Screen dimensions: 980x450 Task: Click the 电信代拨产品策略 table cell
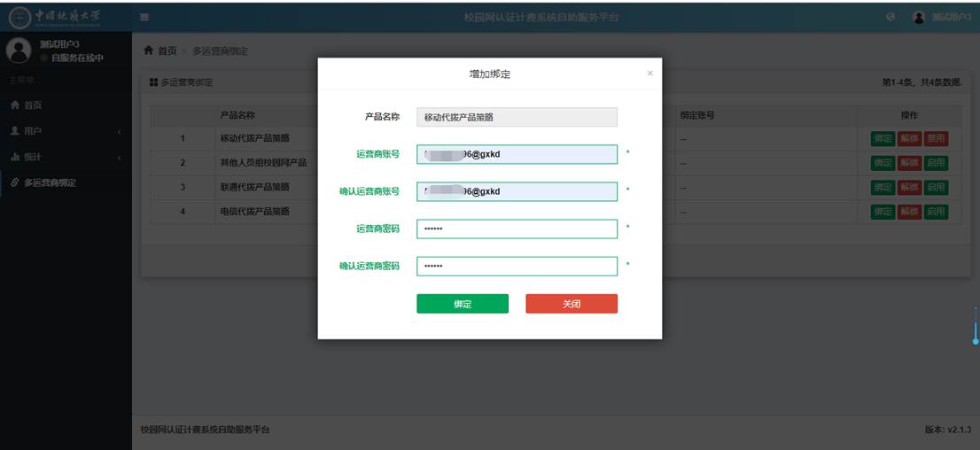[255, 212]
